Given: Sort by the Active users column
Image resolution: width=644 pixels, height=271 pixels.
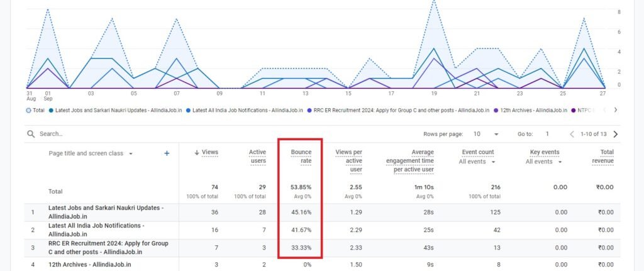Looking at the screenshot, I should tap(257, 157).
